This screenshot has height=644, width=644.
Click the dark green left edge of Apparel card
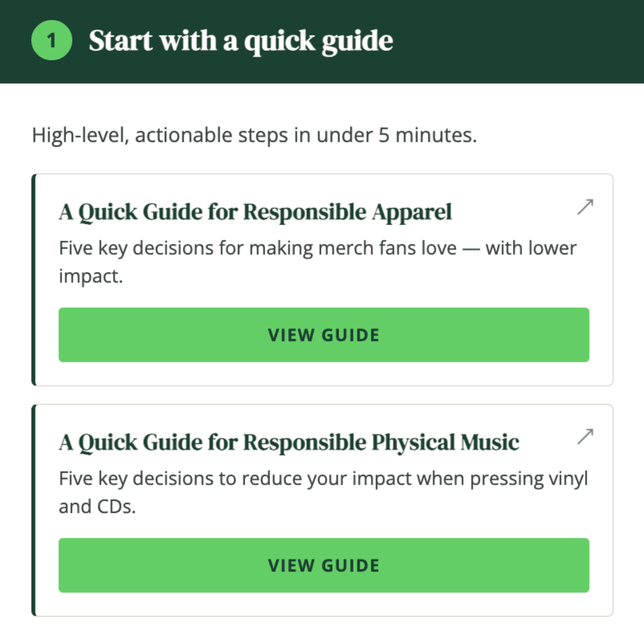point(34,279)
